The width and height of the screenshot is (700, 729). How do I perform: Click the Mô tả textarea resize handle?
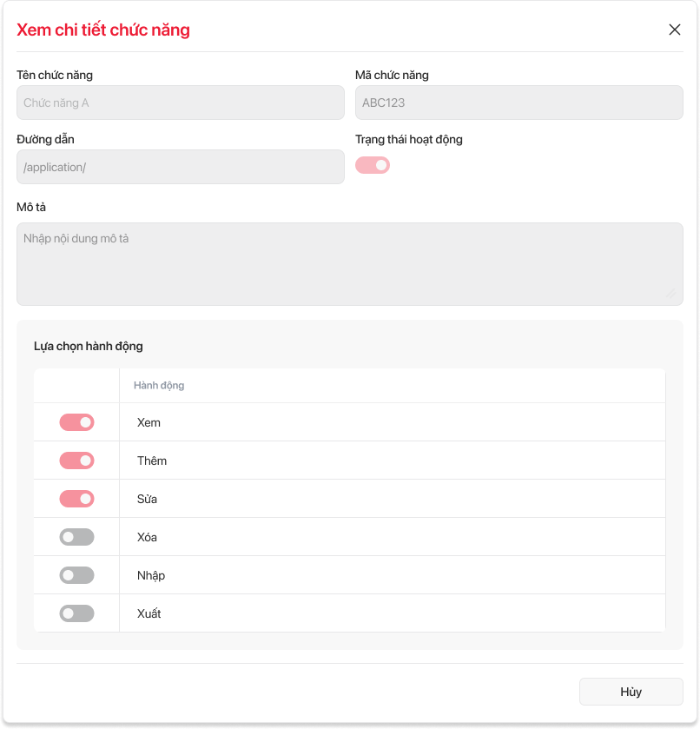671,295
